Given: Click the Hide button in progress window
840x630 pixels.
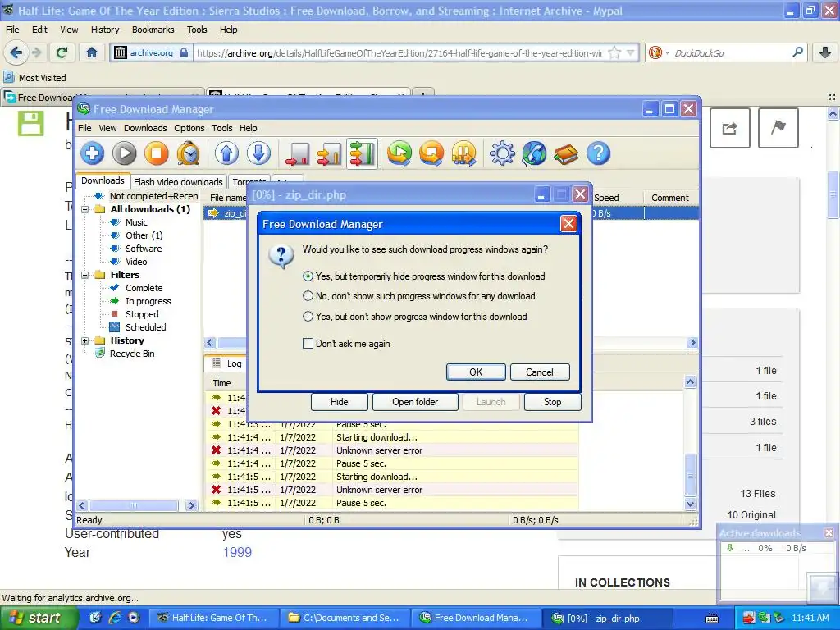Looking at the screenshot, I should [x=339, y=402].
